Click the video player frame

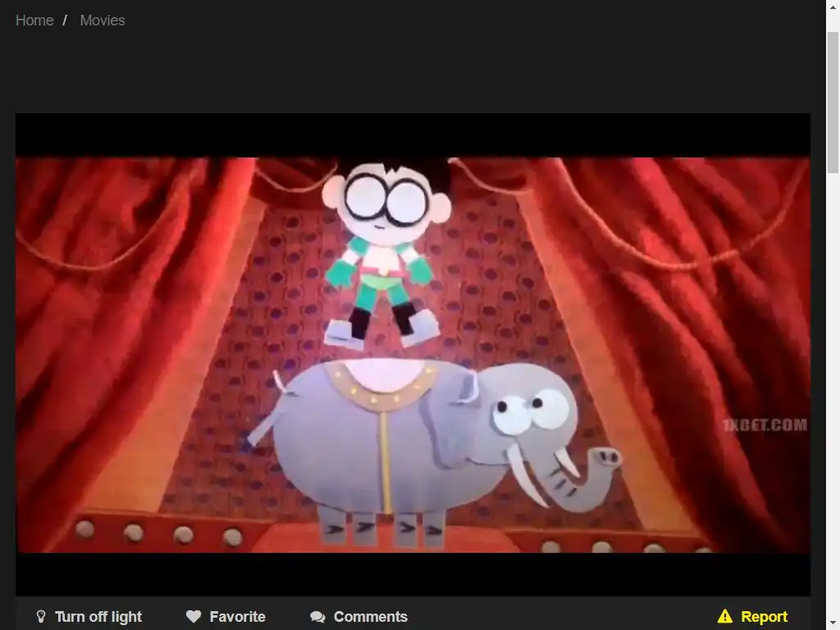tap(413, 354)
